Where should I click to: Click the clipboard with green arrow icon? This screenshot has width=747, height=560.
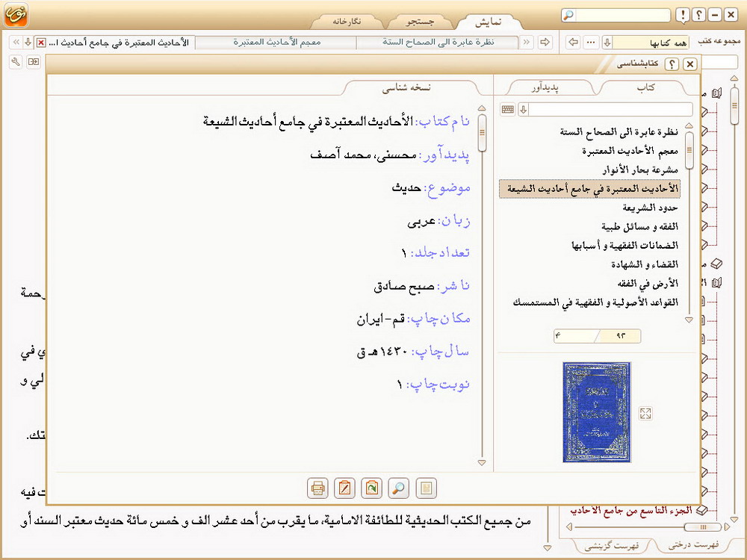371,488
